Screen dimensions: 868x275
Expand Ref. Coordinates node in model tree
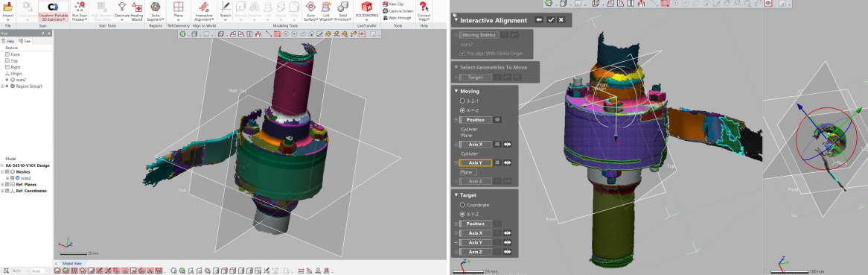[2, 191]
